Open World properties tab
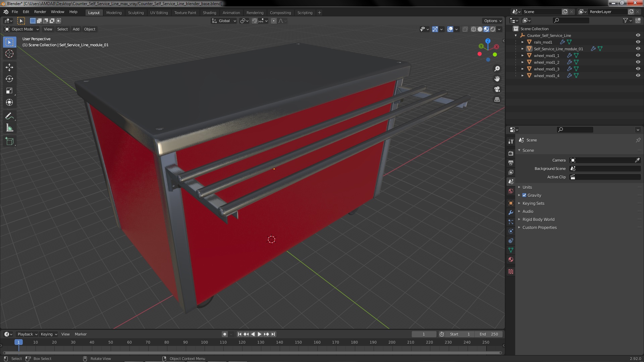 point(511,191)
